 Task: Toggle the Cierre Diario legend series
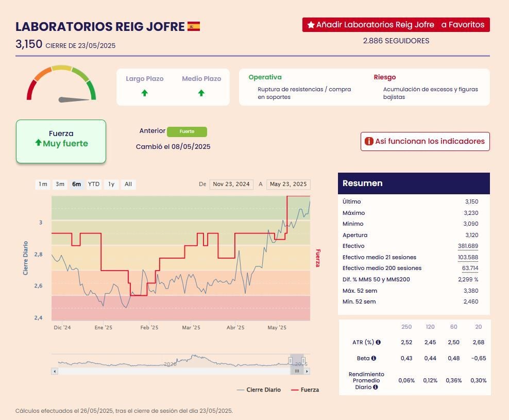(x=259, y=390)
